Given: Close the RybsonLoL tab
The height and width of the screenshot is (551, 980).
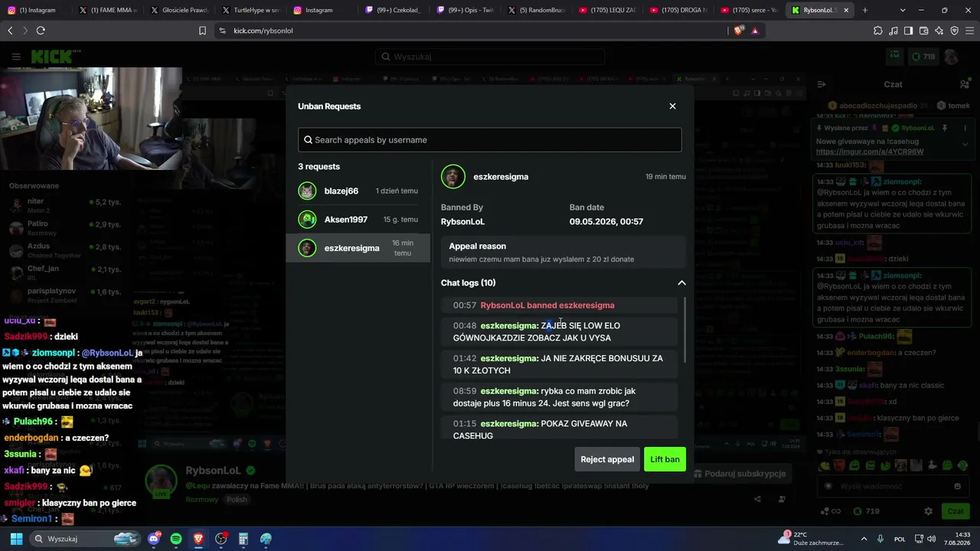Looking at the screenshot, I should point(844,10).
